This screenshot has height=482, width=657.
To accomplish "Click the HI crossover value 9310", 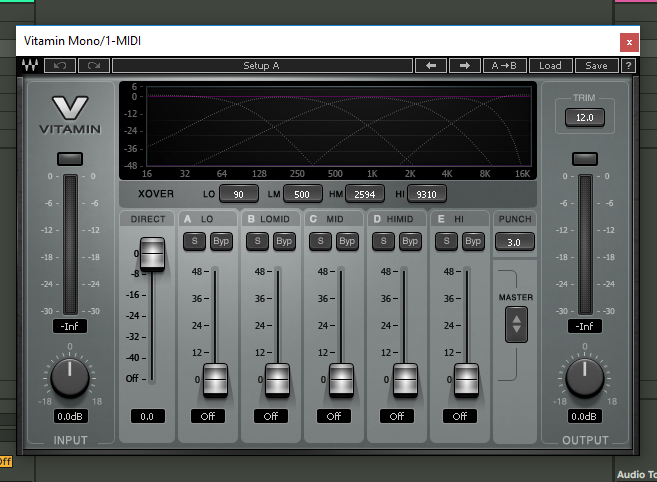I will click(427, 194).
